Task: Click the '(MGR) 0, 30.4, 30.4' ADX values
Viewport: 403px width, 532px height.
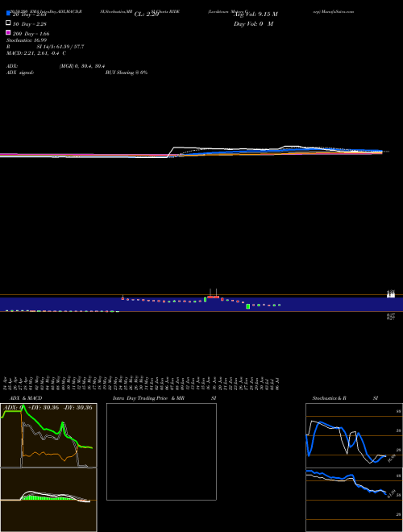Action: pyautogui.click(x=82, y=66)
